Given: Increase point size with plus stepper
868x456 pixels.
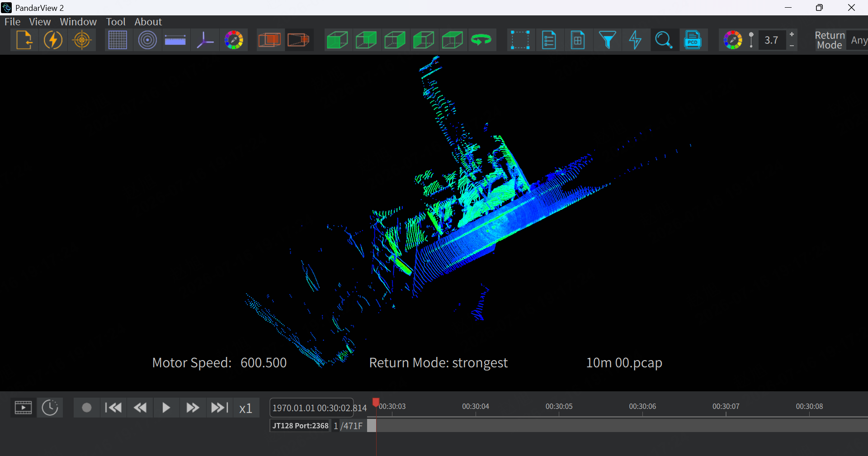Looking at the screenshot, I should (x=792, y=34).
